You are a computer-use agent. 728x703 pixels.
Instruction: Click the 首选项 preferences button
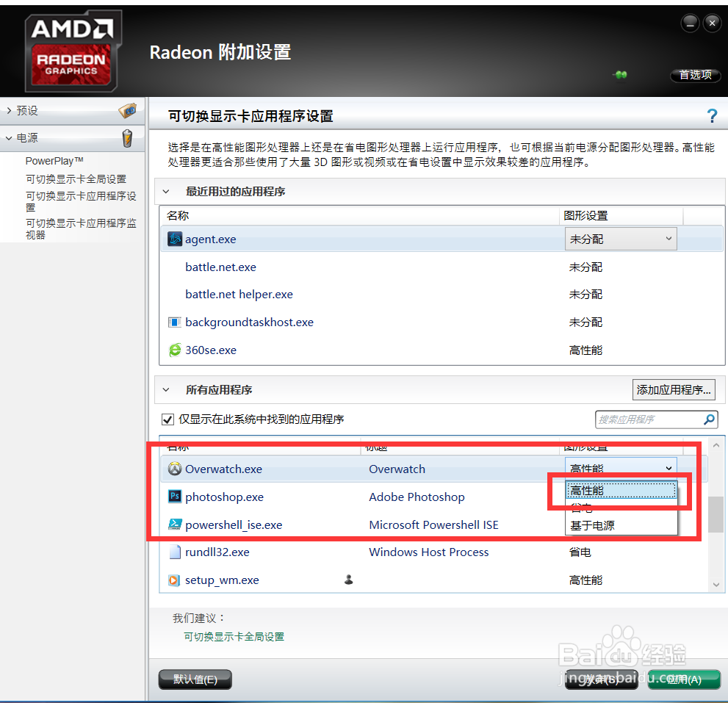[x=695, y=75]
